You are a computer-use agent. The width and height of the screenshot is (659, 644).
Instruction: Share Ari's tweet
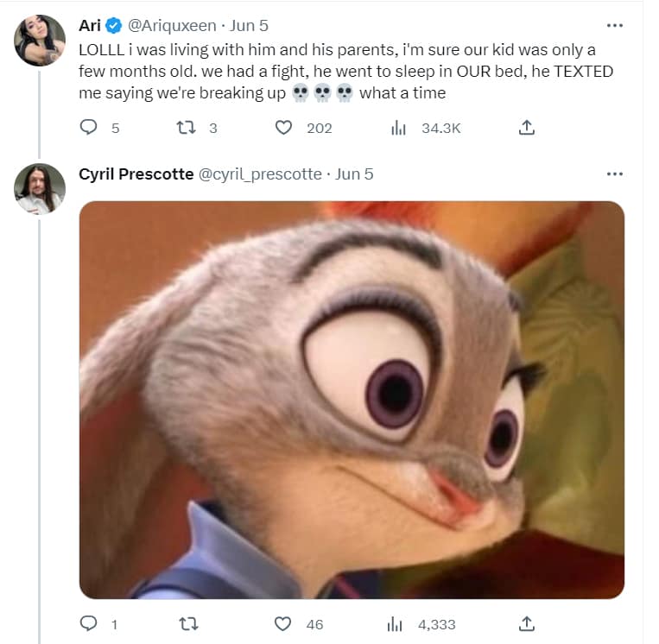(x=527, y=128)
